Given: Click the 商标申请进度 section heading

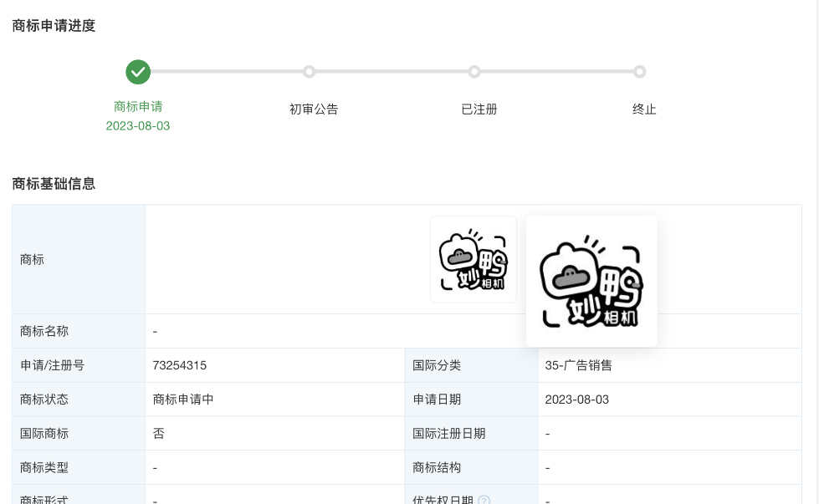Looking at the screenshot, I should (54, 25).
